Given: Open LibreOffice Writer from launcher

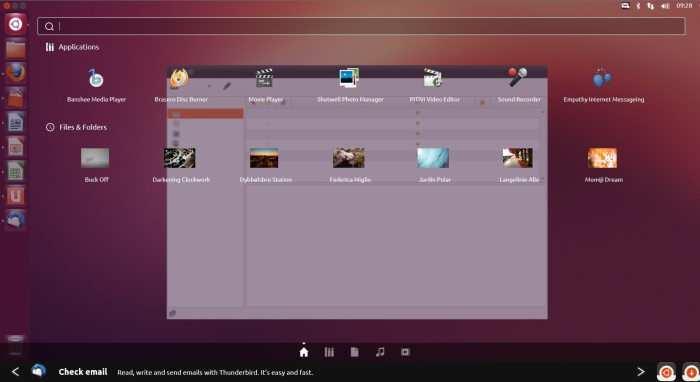Looking at the screenshot, I should pos(15,122).
